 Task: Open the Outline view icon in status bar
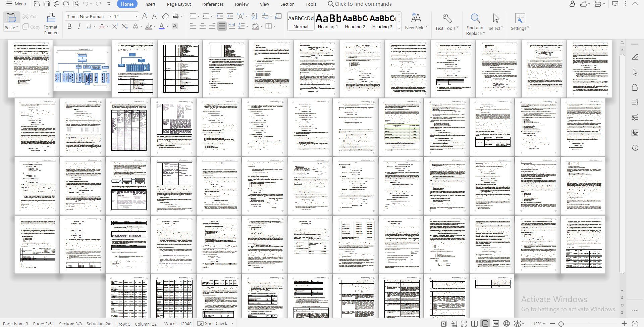[x=496, y=323]
